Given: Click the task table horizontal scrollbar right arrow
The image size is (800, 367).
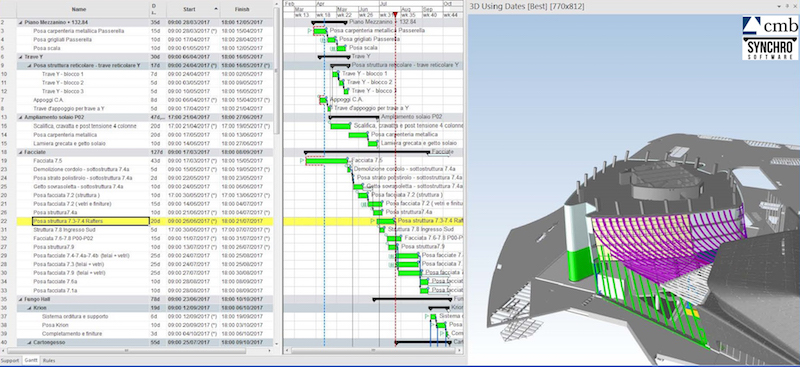Looking at the screenshot, I should click(x=270, y=351).
